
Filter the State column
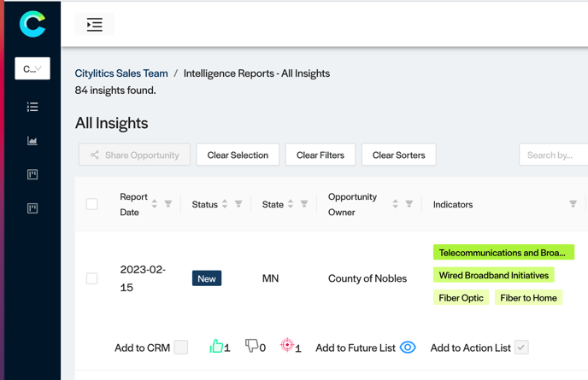coord(304,204)
